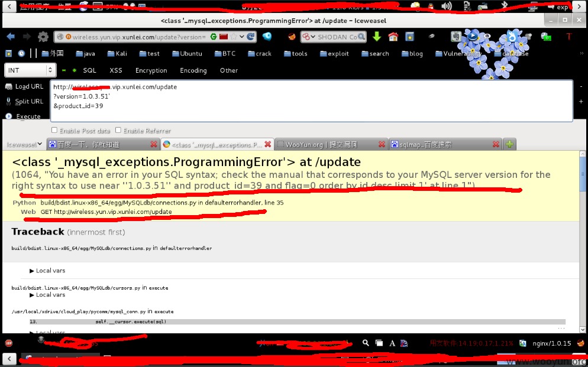
Task: Switch to the WooYun.org tab
Action: tap(331, 145)
